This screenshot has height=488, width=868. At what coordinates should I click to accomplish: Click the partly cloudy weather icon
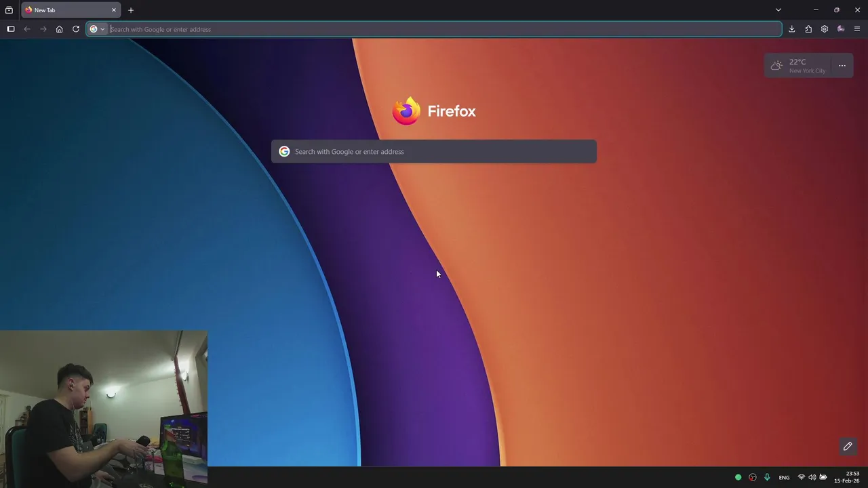(776, 66)
